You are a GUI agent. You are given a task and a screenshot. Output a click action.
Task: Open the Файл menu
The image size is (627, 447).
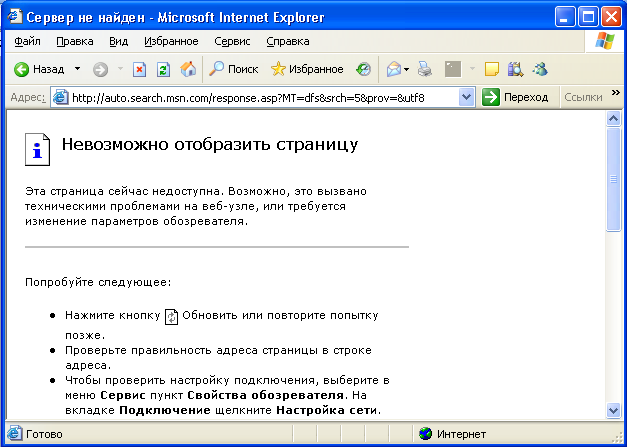click(x=27, y=41)
